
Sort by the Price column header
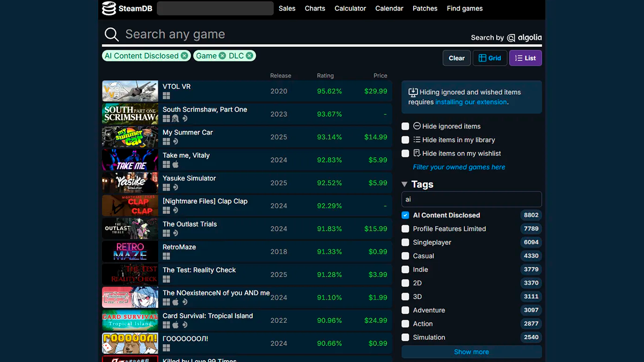[380, 76]
